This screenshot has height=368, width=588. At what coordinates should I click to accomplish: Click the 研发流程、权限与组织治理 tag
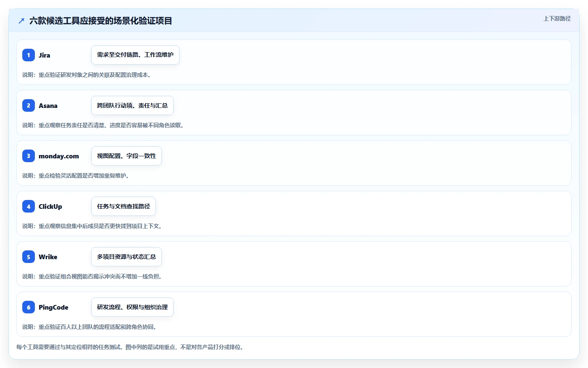tap(132, 307)
